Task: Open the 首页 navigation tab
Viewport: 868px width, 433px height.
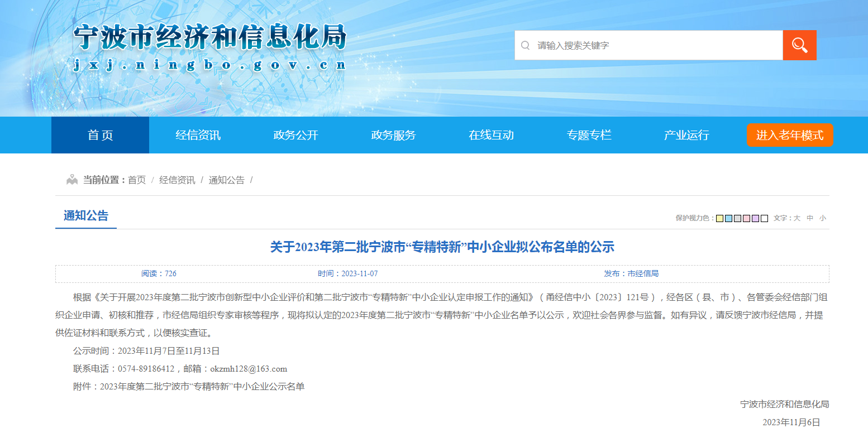Action: pyautogui.click(x=101, y=135)
